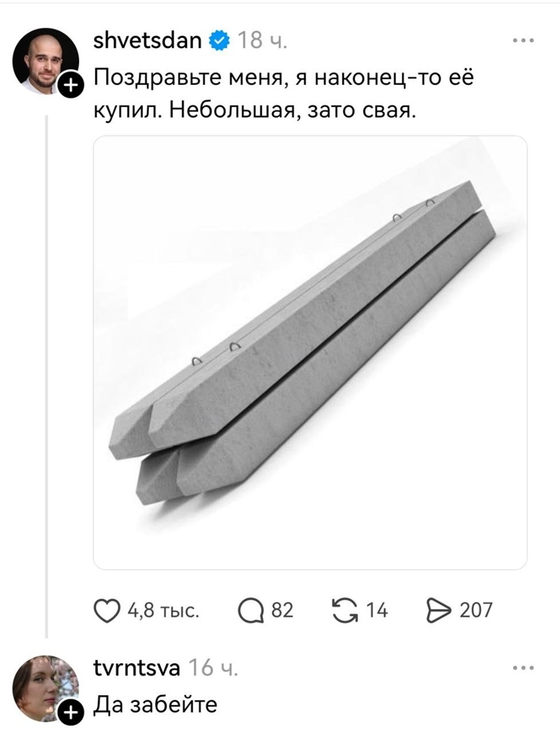Tap the 14 reposts count
Screen dimensions: 560x733
coord(377,611)
